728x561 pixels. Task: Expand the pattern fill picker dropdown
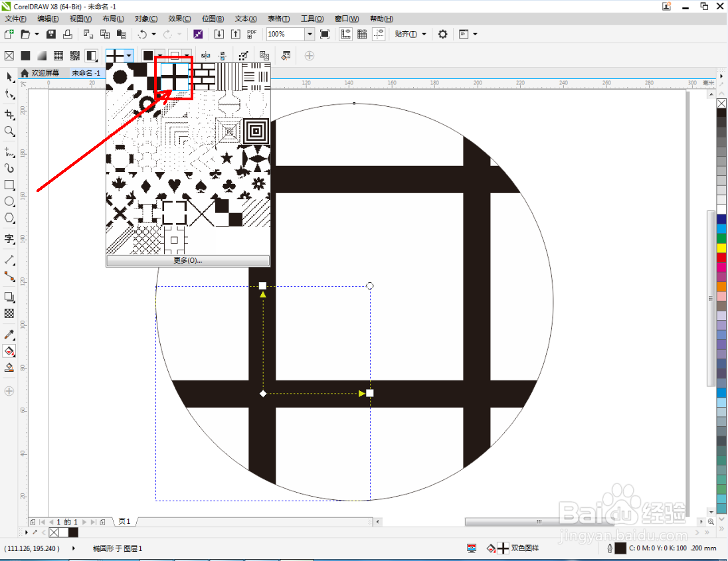129,56
